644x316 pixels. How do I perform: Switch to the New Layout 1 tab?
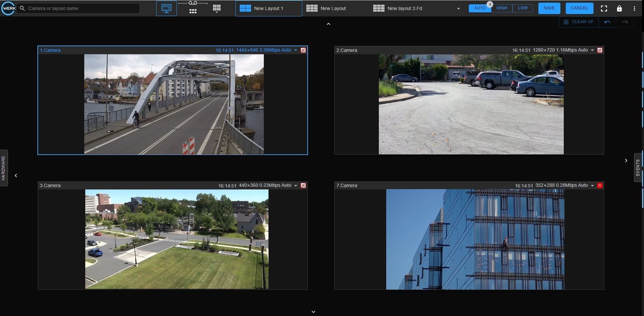pos(268,8)
